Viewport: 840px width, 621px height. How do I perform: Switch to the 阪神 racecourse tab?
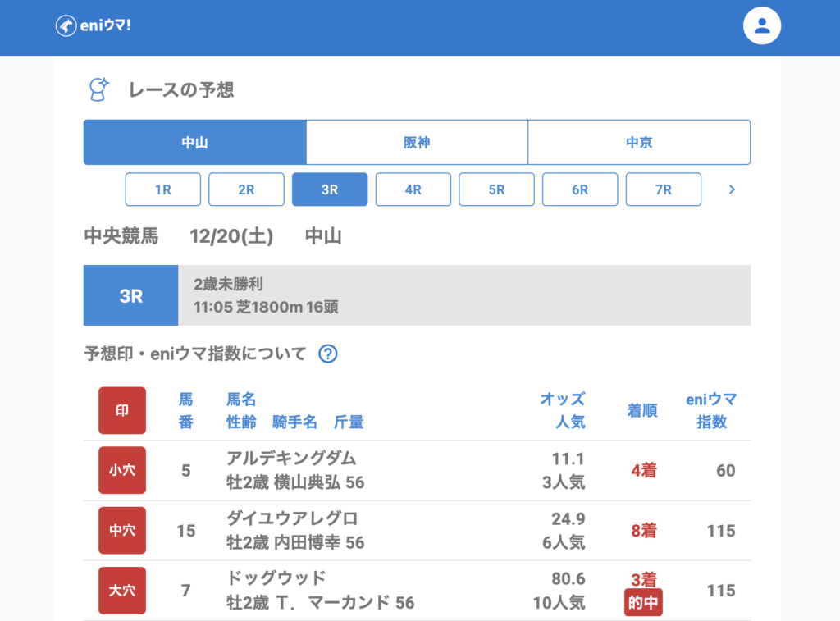coord(417,143)
